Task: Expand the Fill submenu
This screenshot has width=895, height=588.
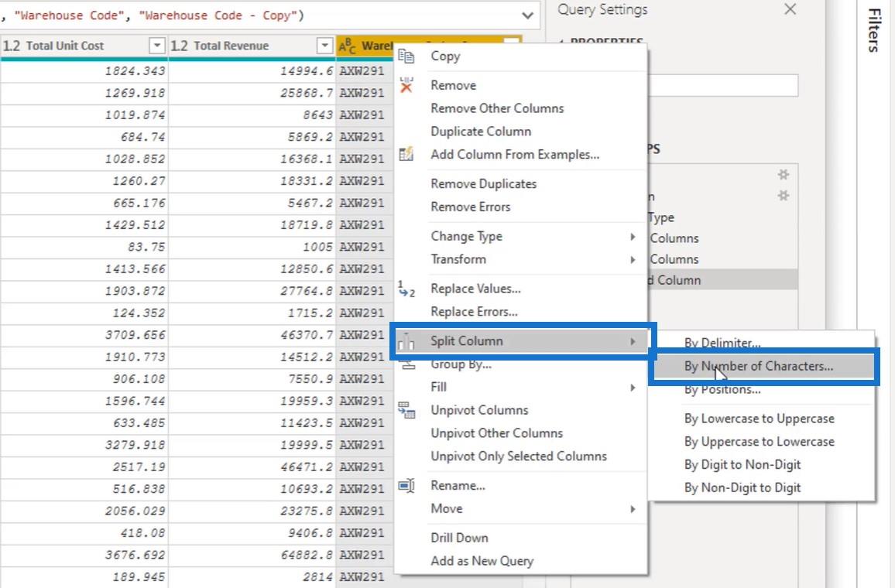Action: 633,388
